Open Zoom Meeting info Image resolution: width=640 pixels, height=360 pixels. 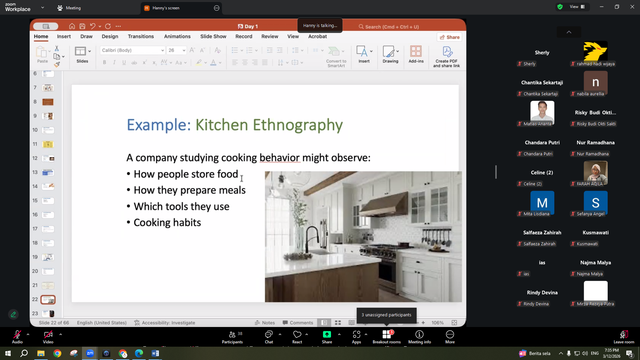tap(419, 337)
